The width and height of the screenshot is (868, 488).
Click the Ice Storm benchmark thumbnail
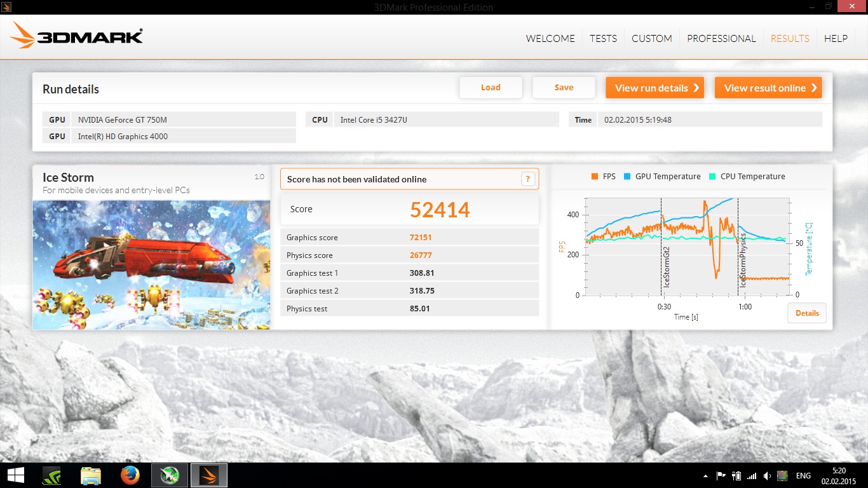coord(151,264)
